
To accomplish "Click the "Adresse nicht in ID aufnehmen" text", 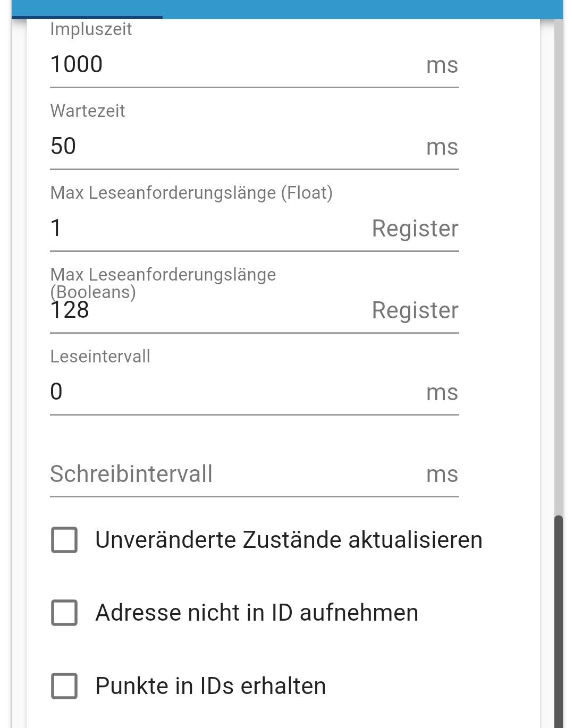I will click(257, 613).
